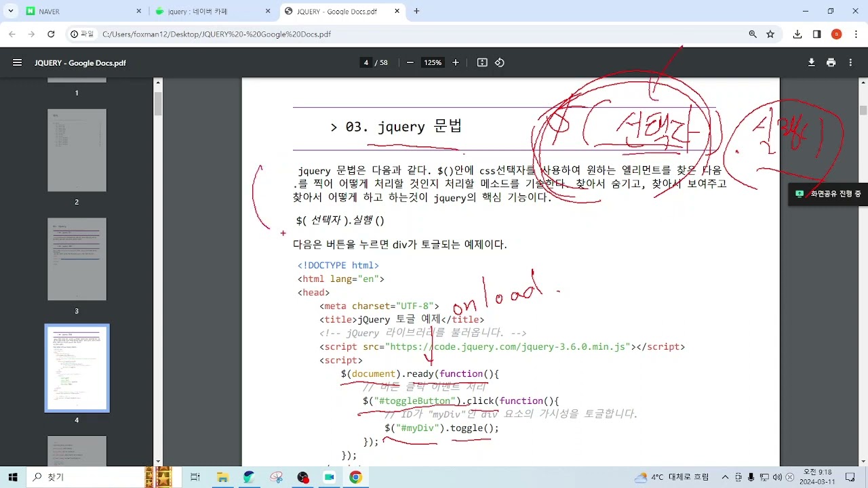Click the title 'JQUERY - Google Docs.pdf' in toolbar
This screenshot has height=488, width=868.
tap(80, 62)
